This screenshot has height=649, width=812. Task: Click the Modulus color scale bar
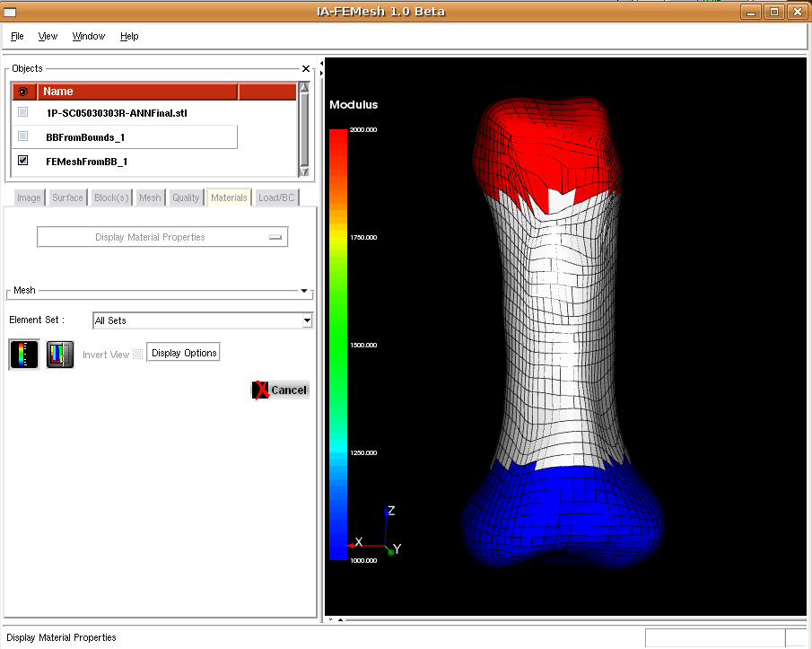tap(338, 344)
